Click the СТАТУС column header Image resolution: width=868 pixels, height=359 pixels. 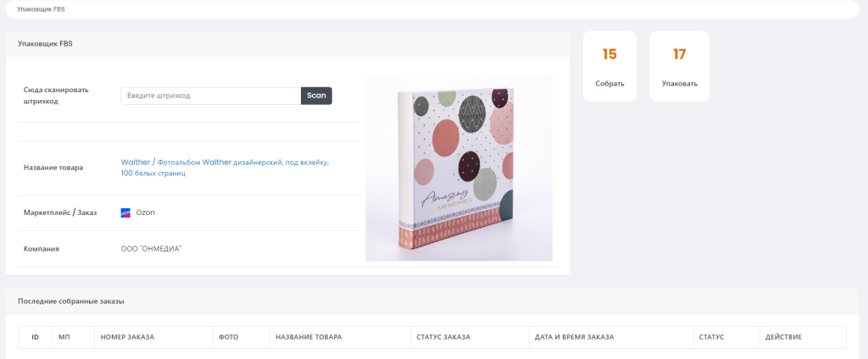[711, 338]
